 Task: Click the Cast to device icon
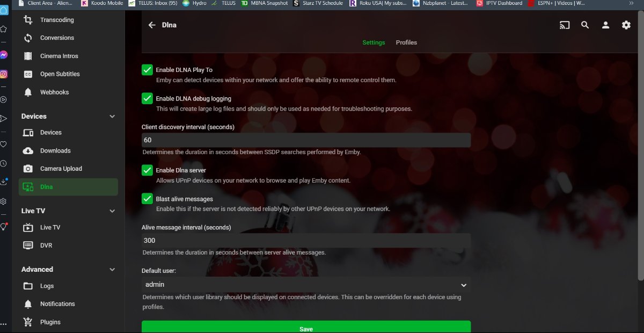click(565, 25)
